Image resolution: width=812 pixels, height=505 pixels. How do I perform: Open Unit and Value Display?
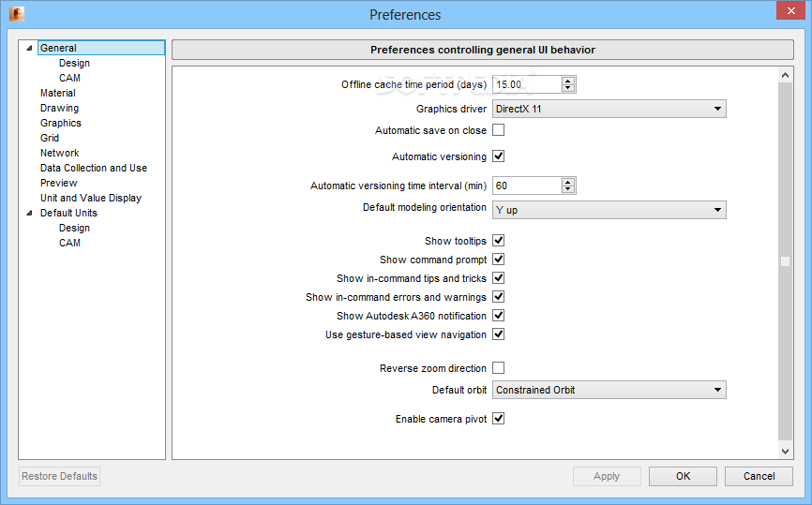point(91,199)
